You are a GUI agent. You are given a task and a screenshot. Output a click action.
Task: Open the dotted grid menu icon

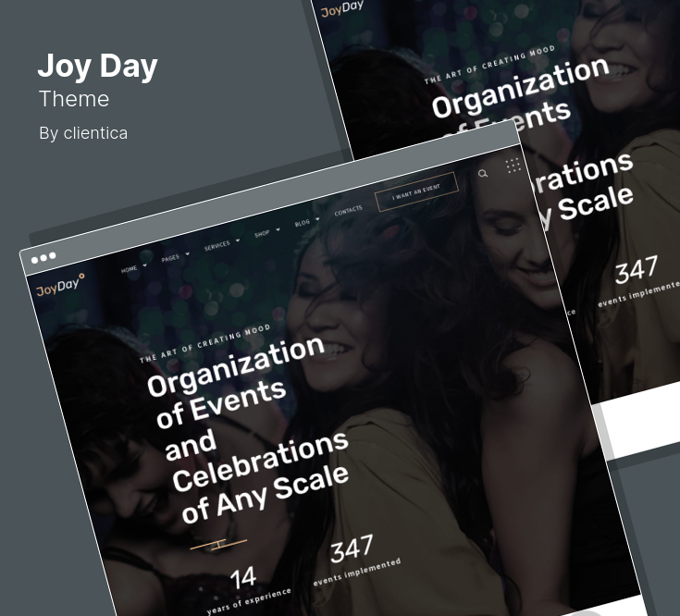pyautogui.click(x=513, y=166)
